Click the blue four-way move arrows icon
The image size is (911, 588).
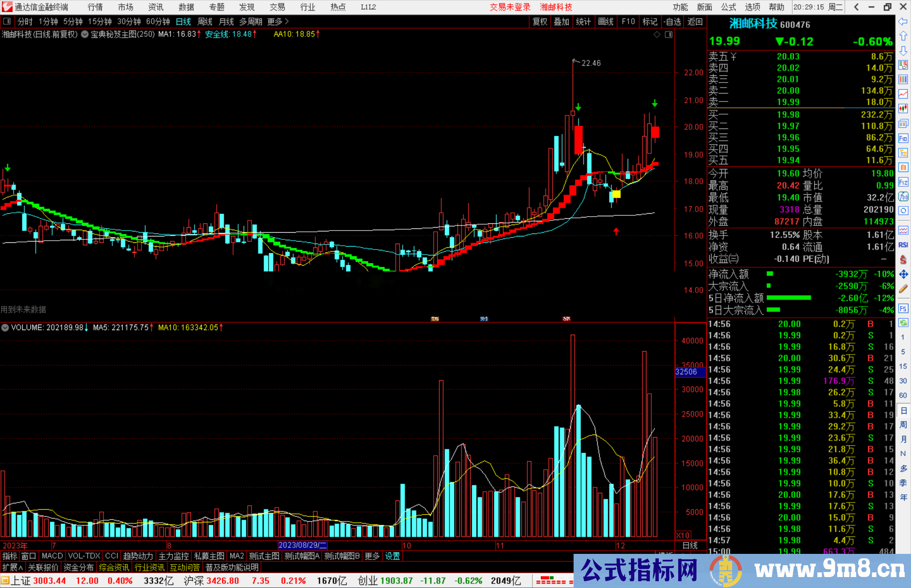click(903, 274)
